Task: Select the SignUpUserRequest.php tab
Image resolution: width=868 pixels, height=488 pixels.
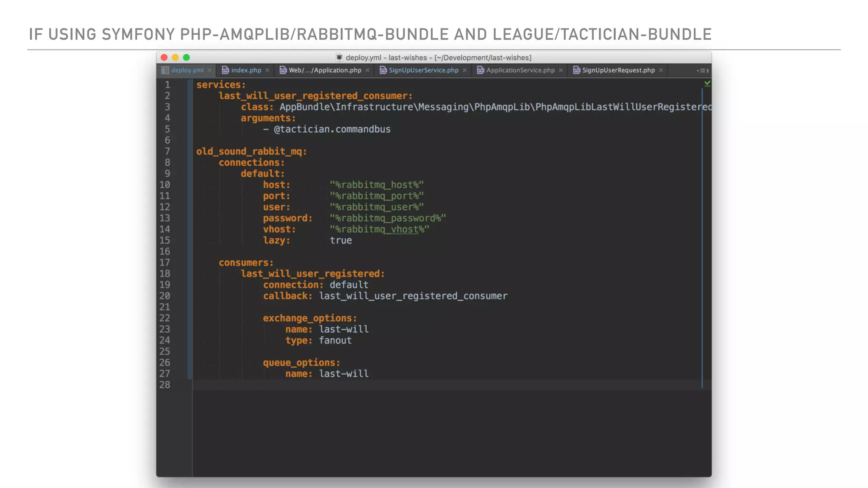Action: 618,70
